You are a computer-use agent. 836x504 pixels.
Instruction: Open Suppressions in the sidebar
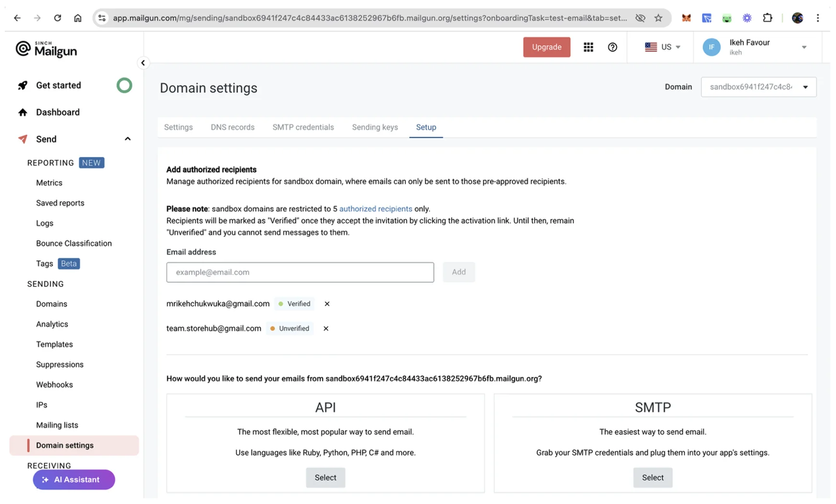click(60, 365)
